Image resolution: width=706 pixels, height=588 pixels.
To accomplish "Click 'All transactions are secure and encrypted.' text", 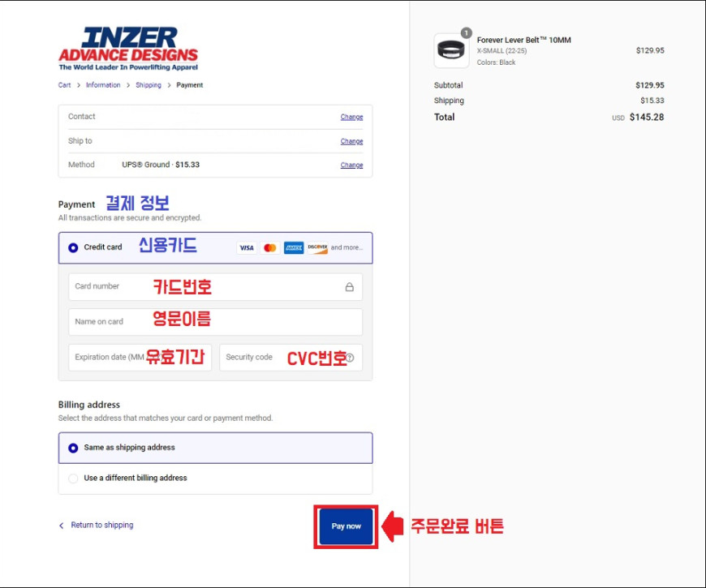I will [130, 217].
